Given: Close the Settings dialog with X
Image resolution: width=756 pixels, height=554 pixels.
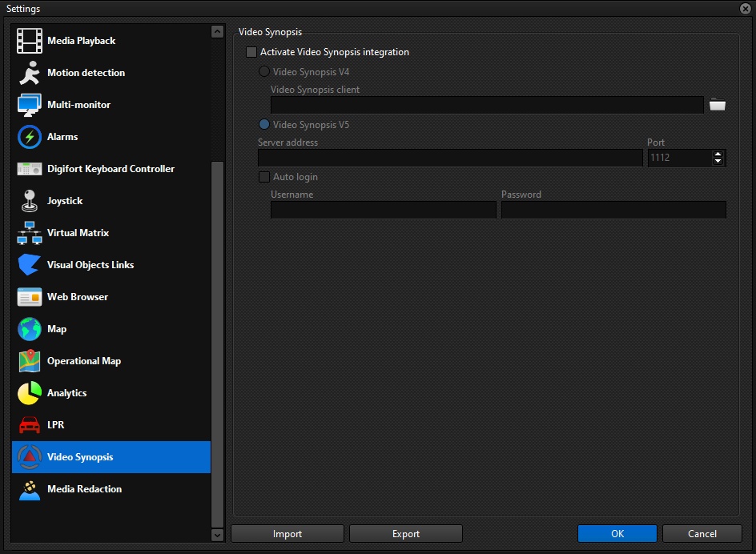Looking at the screenshot, I should coord(746,8).
